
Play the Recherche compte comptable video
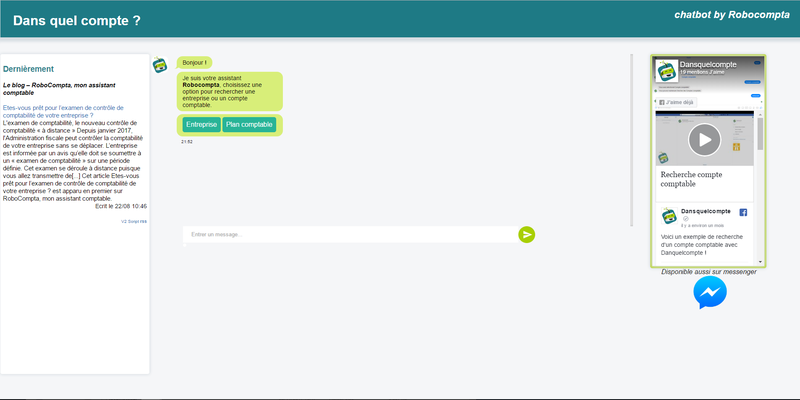pos(704,138)
